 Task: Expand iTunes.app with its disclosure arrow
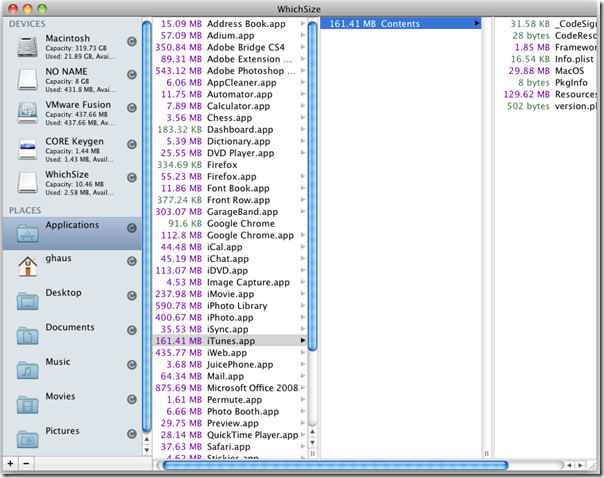[303, 341]
